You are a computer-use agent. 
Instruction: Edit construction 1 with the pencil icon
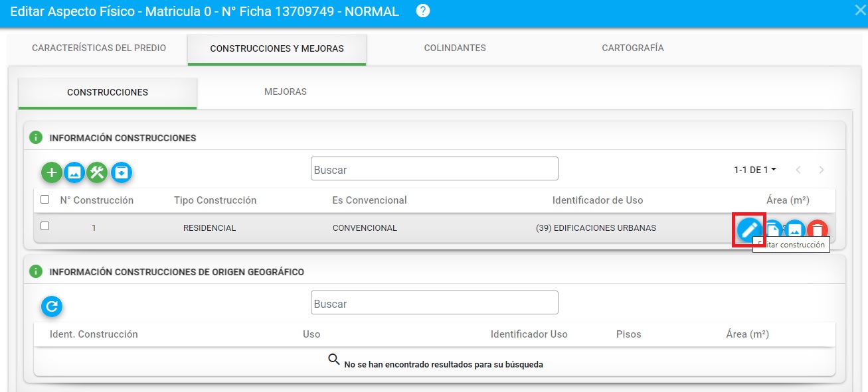coord(748,229)
